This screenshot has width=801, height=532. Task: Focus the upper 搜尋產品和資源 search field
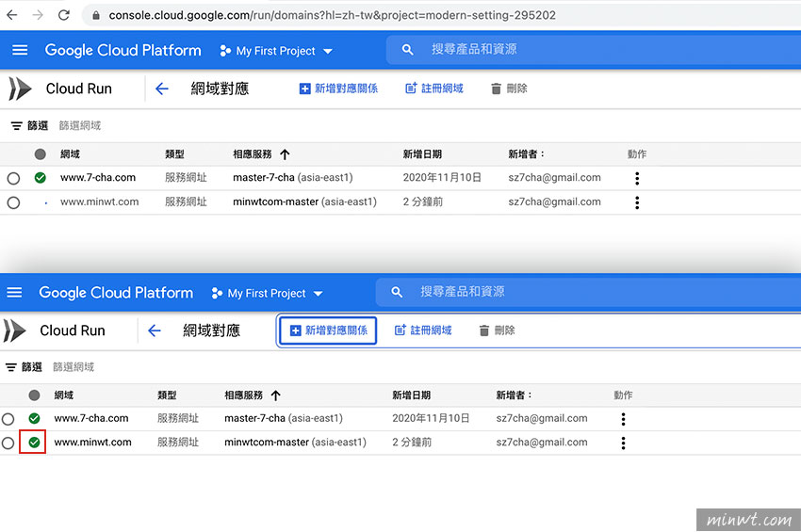[x=593, y=50]
